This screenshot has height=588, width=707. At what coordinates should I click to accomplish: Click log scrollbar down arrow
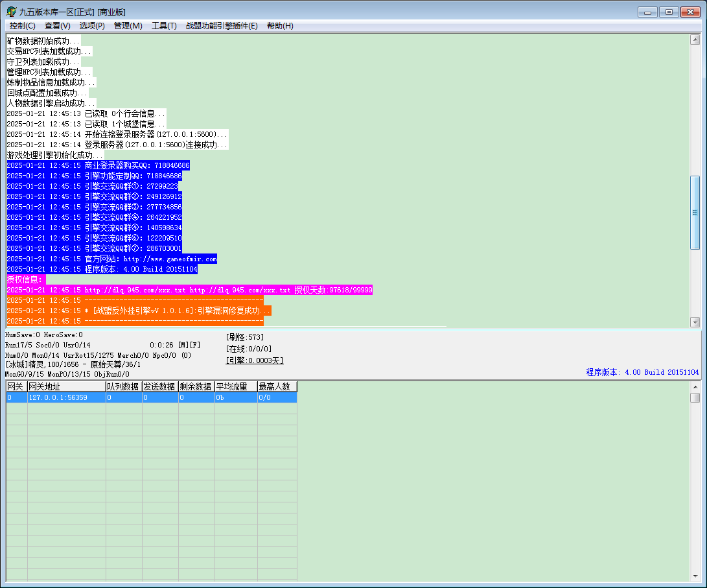point(695,322)
